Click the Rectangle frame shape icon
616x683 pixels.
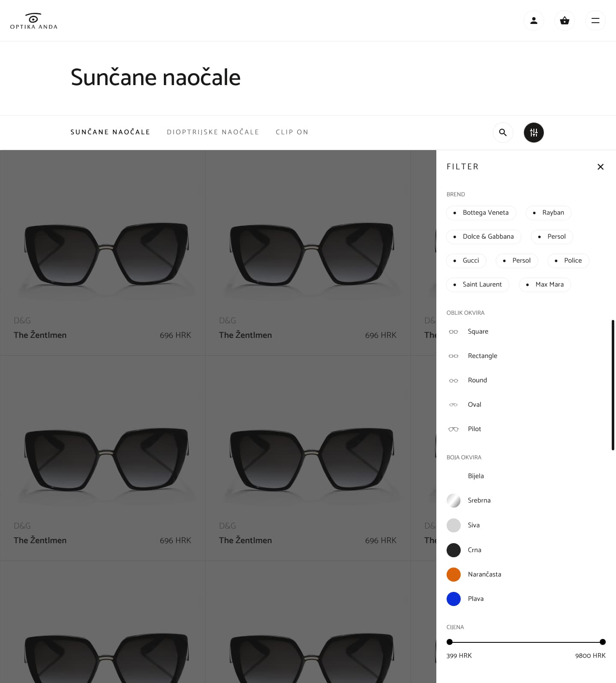tap(453, 356)
